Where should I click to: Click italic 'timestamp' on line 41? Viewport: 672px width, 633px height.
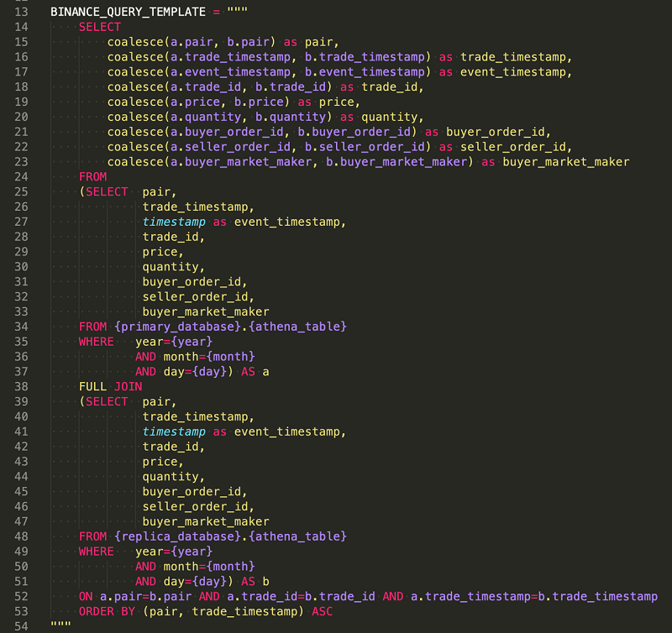pyautogui.click(x=174, y=432)
